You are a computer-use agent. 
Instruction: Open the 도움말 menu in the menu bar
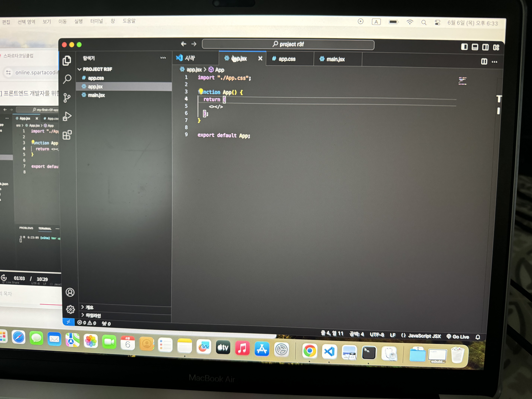(129, 21)
